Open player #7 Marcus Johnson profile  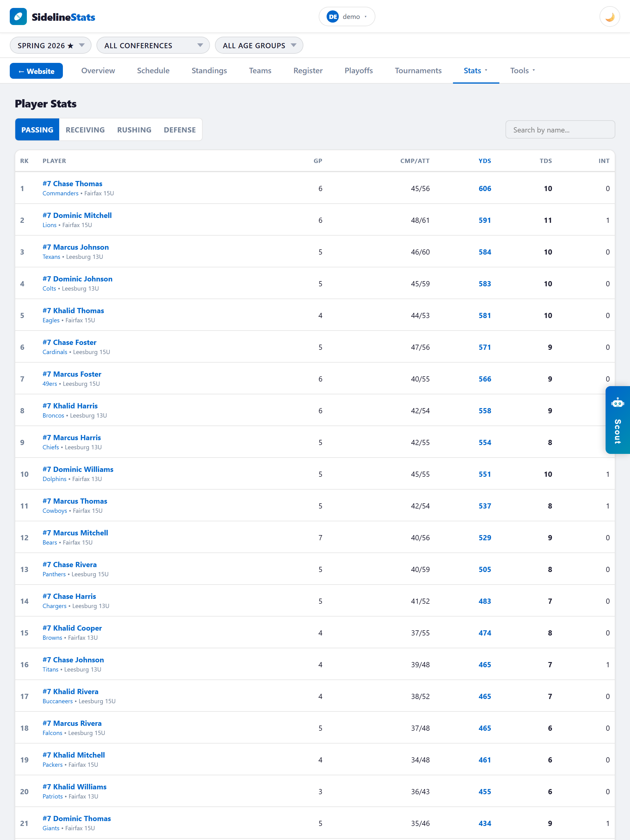click(x=76, y=247)
